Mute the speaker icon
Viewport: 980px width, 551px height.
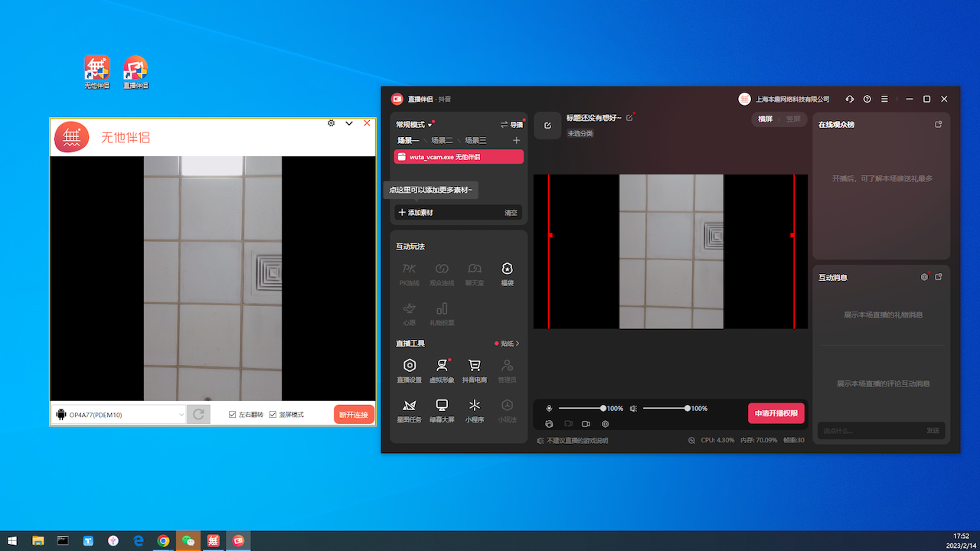[633, 409]
